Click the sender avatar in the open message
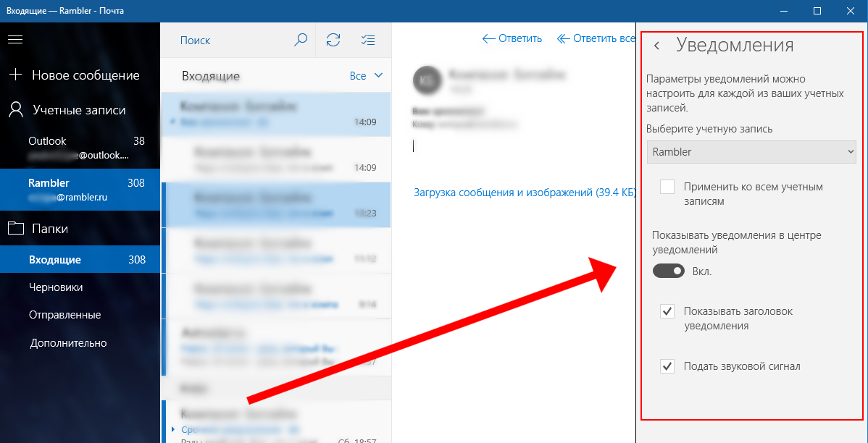 427,80
